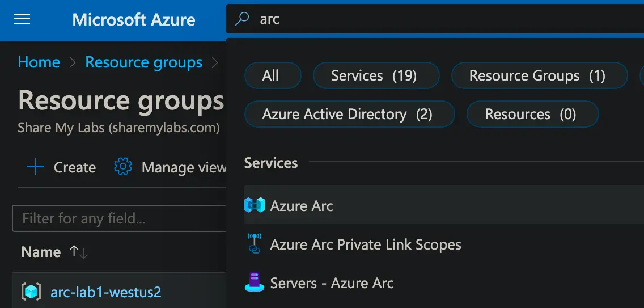
Task: Go to Home breadcrumb link
Action: click(x=39, y=62)
